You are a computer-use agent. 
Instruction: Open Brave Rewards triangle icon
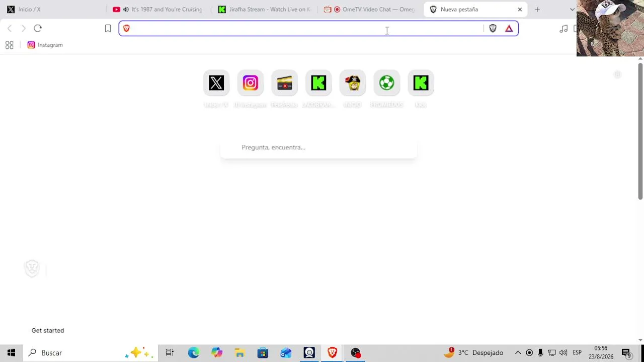tap(509, 29)
